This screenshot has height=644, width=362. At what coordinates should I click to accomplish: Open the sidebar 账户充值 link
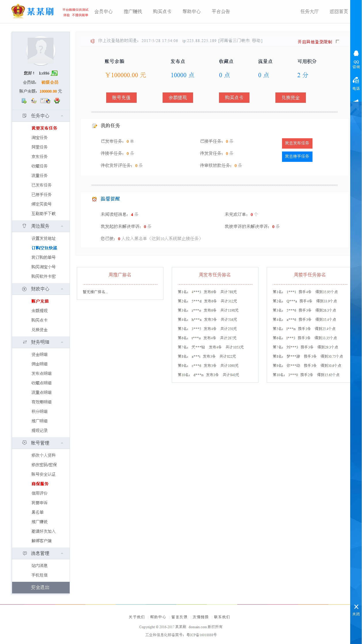pos(40,301)
